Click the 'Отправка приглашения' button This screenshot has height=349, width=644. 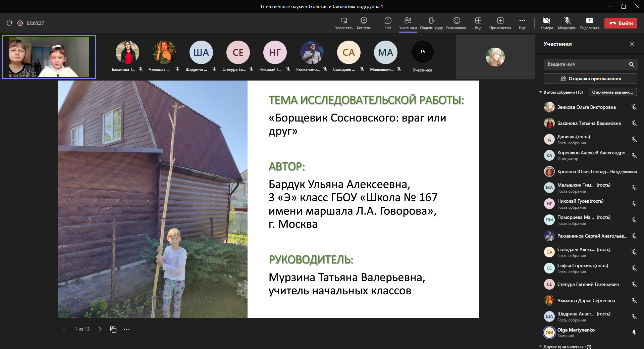(590, 79)
